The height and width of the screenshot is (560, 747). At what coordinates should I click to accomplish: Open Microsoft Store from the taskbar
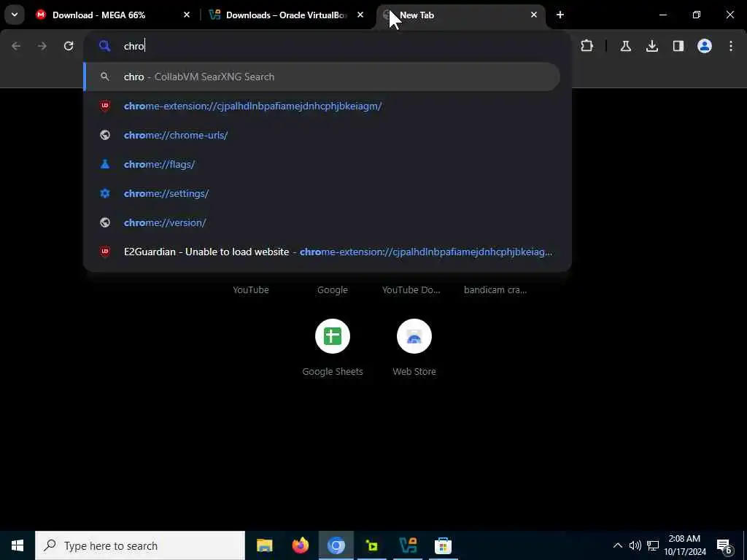tap(443, 545)
